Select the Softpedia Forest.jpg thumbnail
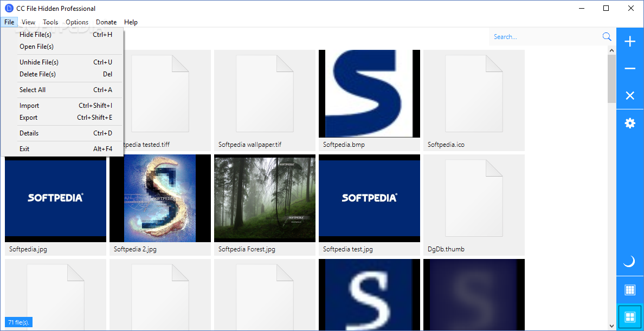The width and height of the screenshot is (644, 331). pos(265,198)
